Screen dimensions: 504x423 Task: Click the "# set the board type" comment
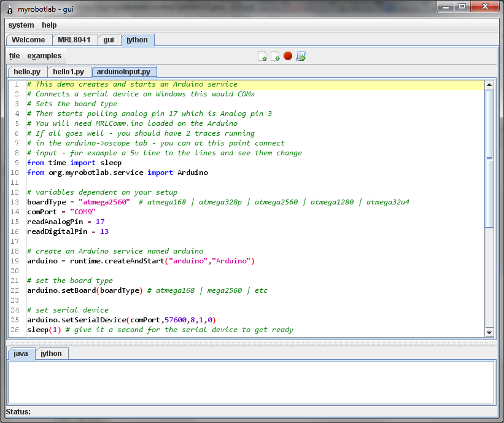pyautogui.click(x=70, y=281)
